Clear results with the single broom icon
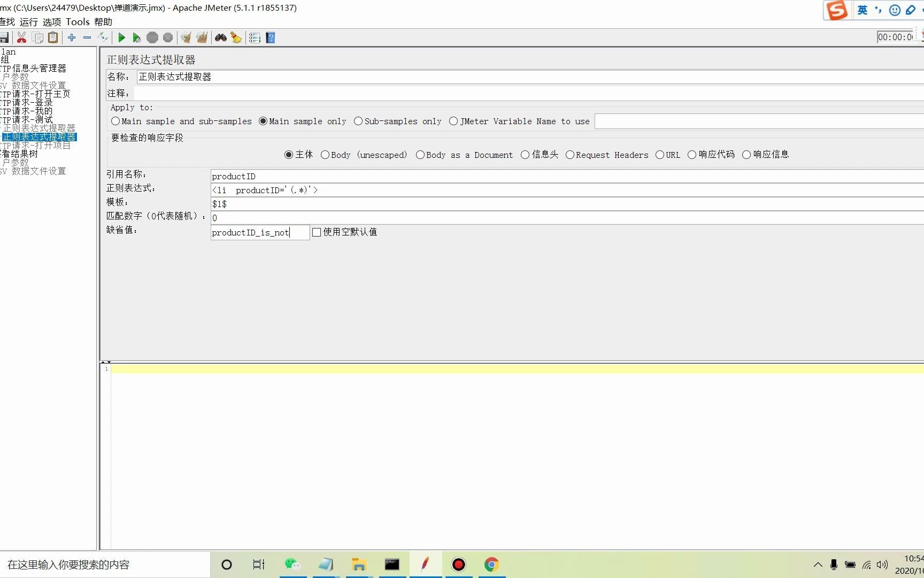 coord(186,37)
